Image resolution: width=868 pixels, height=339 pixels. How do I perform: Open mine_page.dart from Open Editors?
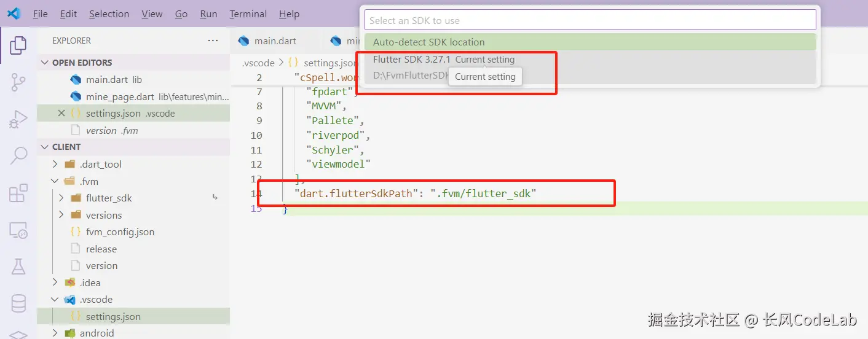coord(133,96)
